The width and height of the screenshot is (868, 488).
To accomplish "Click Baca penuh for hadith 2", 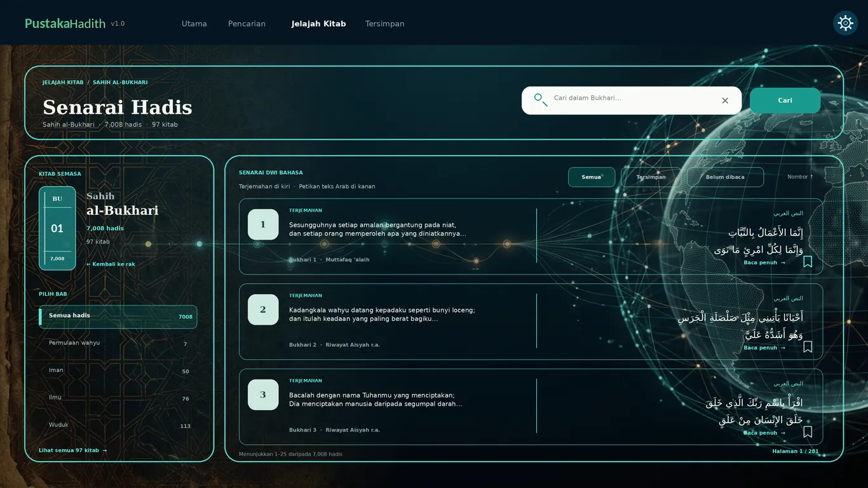I will pyautogui.click(x=764, y=348).
